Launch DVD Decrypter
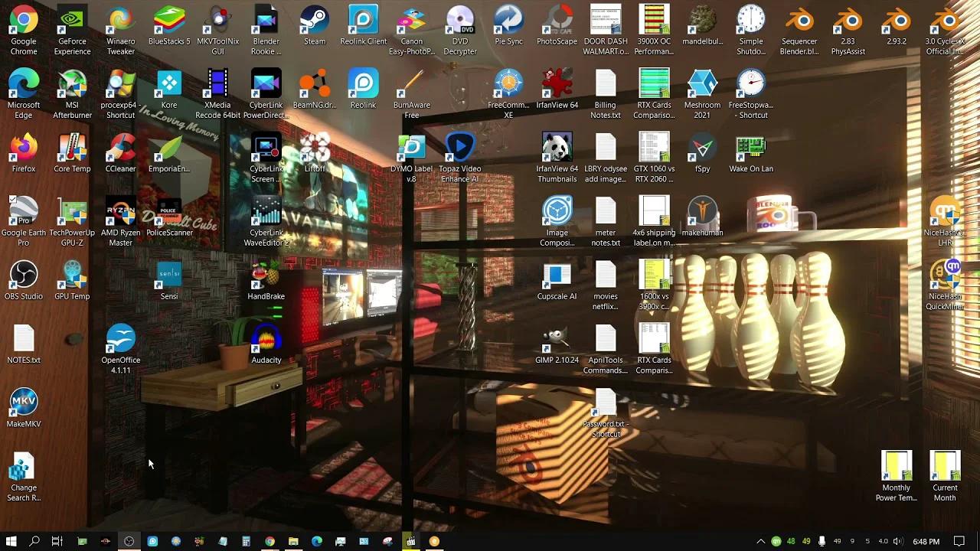980x551 pixels. tap(460, 19)
